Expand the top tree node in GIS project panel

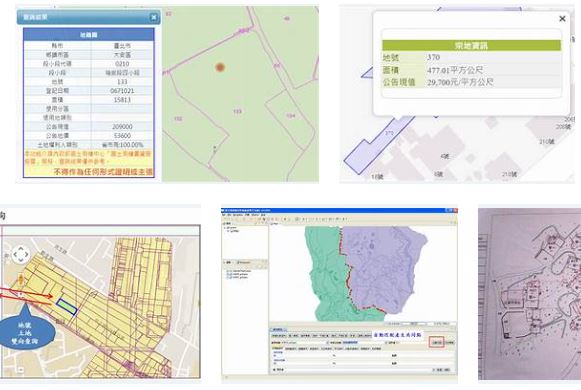click(225, 227)
